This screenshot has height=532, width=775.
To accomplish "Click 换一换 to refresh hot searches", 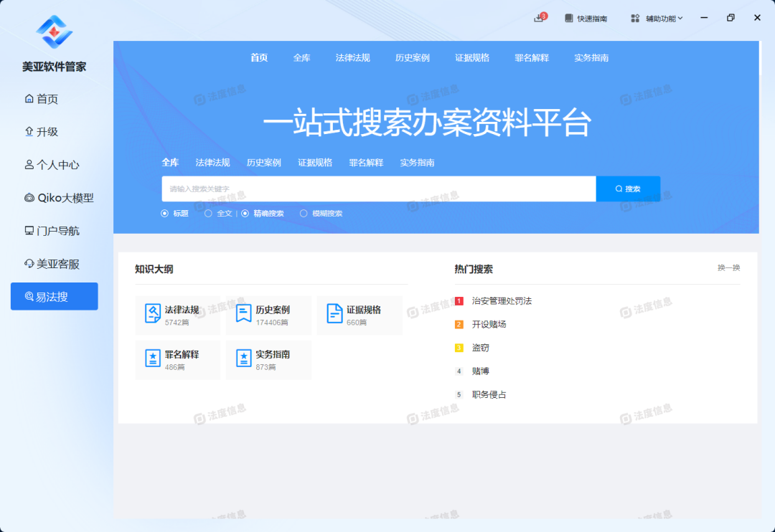I will (728, 267).
